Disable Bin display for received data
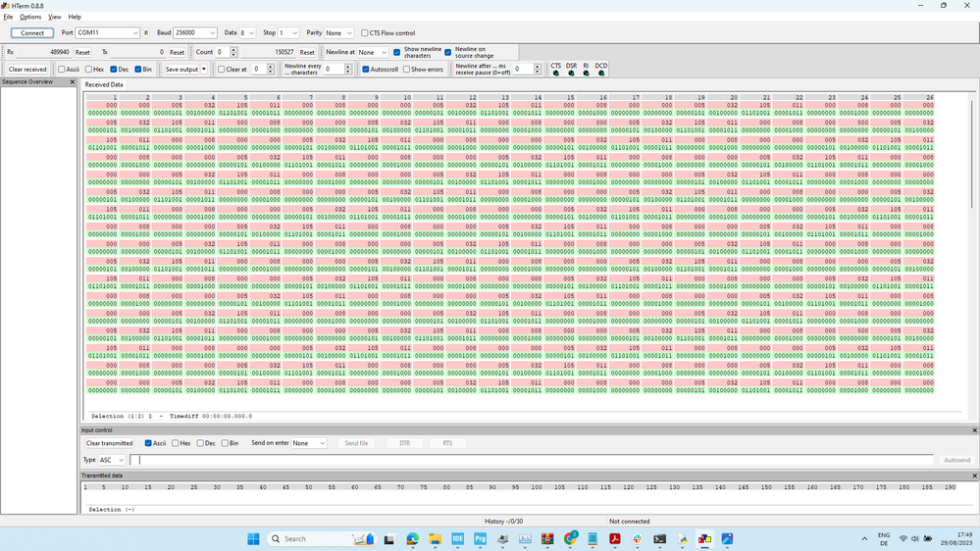980x551 pixels. coord(138,70)
